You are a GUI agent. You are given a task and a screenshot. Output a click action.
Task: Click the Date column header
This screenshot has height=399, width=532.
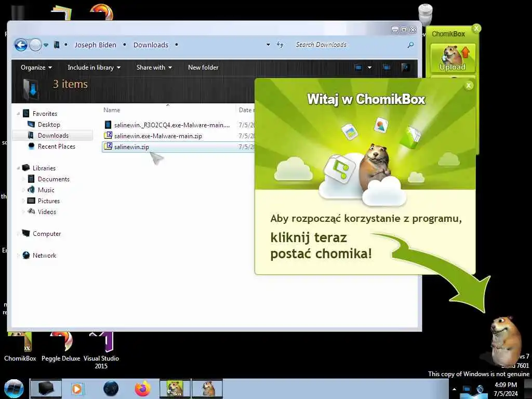245,110
